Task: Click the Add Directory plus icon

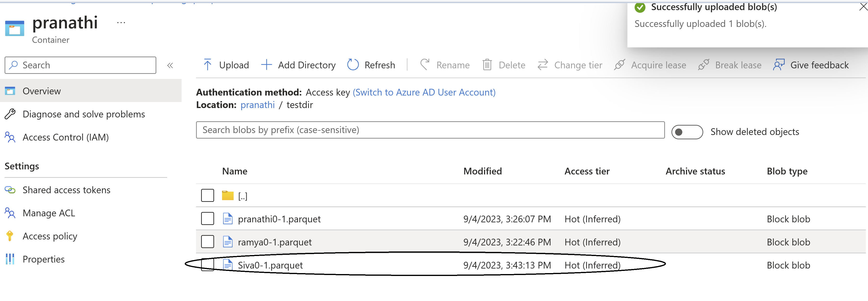Action: click(x=266, y=65)
